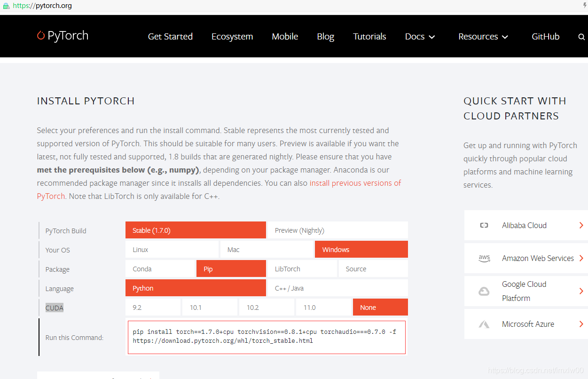Expand Microsoft Azure chevron arrow
Screen dimensions: 588x379
pyautogui.click(x=581, y=324)
